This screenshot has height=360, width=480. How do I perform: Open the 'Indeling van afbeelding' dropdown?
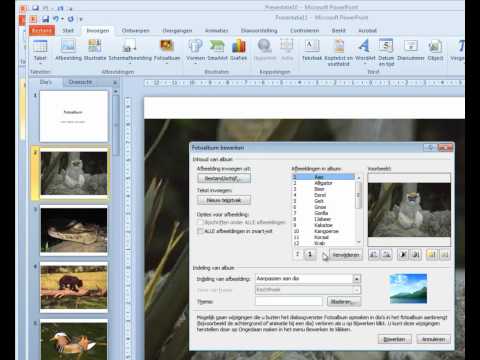[x=356, y=278]
